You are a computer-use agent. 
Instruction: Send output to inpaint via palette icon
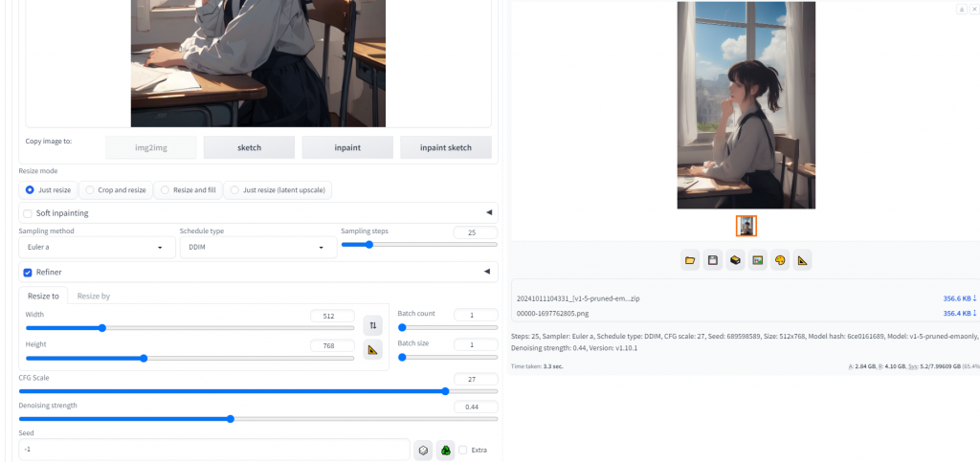coord(780,260)
